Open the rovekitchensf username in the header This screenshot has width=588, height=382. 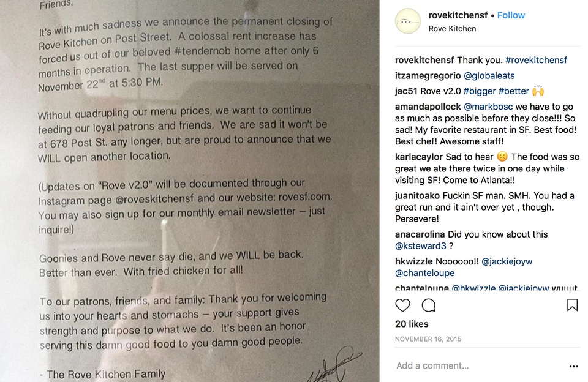click(x=458, y=15)
